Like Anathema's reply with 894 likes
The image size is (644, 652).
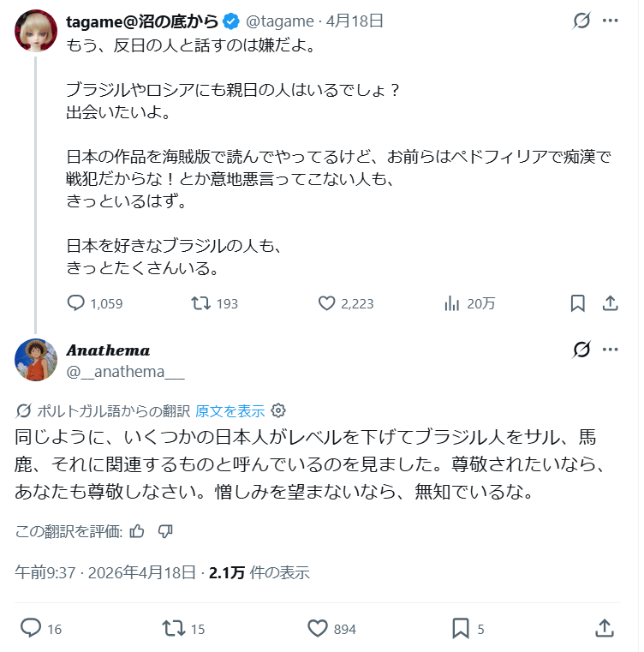tap(319, 628)
